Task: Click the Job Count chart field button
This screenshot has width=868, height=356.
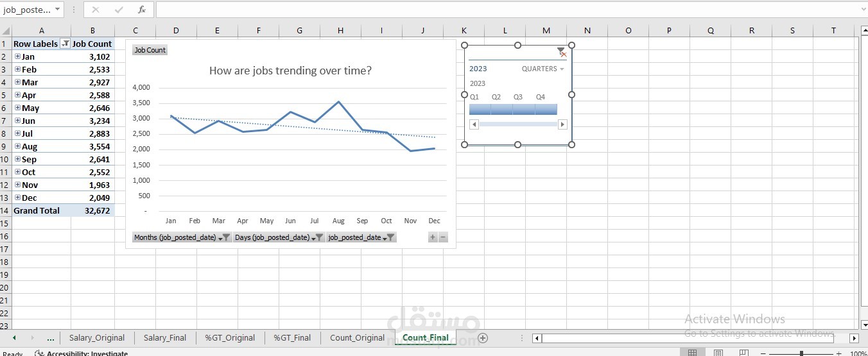Action: 150,50
